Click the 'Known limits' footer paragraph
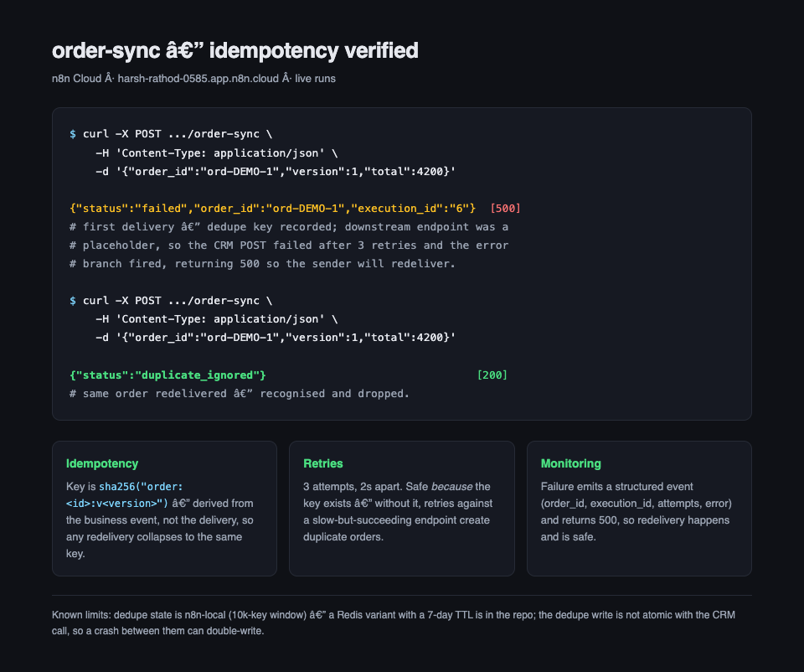 pos(394,623)
